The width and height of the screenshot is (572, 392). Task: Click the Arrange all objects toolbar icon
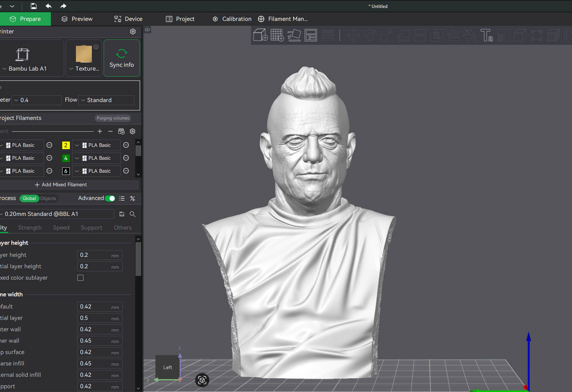[311, 35]
